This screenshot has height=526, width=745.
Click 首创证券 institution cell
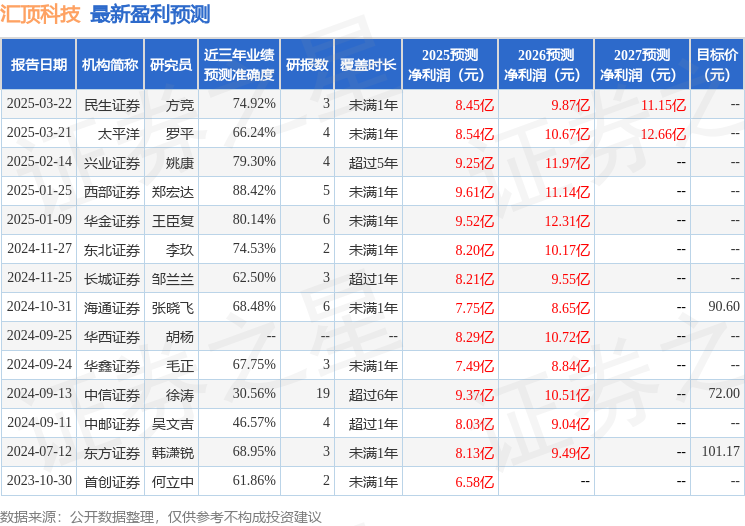click(112, 482)
